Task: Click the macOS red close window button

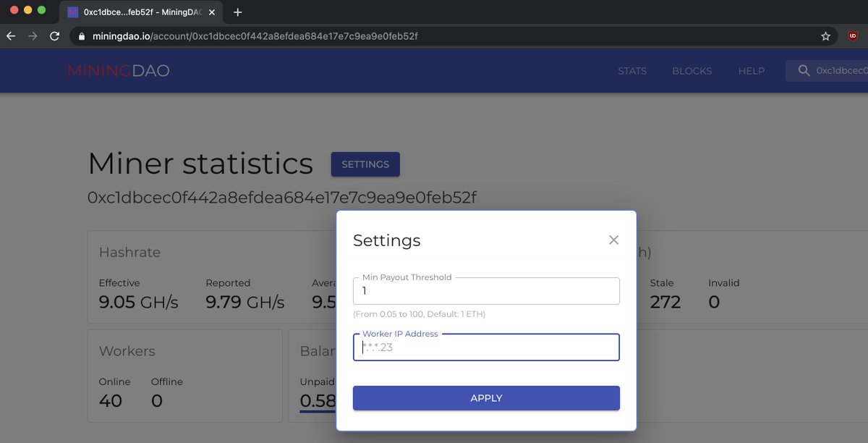Action: pos(14,11)
